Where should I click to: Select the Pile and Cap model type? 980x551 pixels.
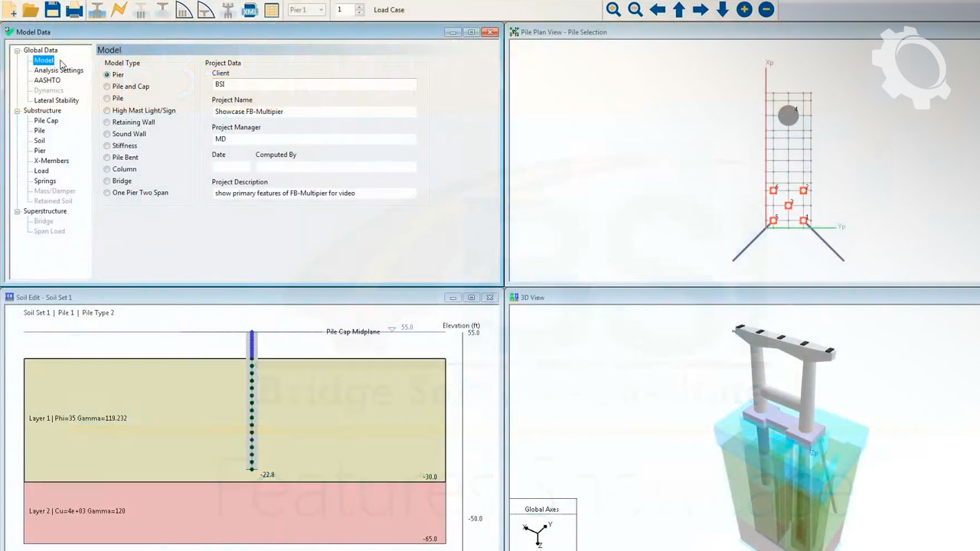(x=107, y=86)
